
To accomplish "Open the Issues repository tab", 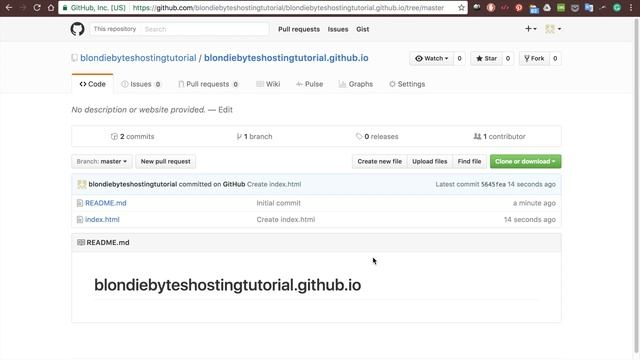I will (141, 84).
